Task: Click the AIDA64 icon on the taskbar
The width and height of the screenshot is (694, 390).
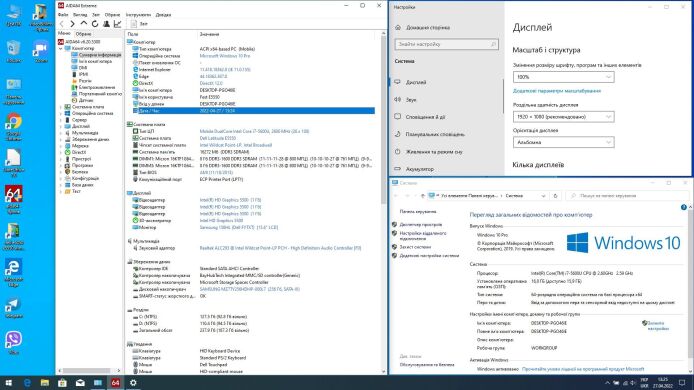Action: pyautogui.click(x=116, y=383)
